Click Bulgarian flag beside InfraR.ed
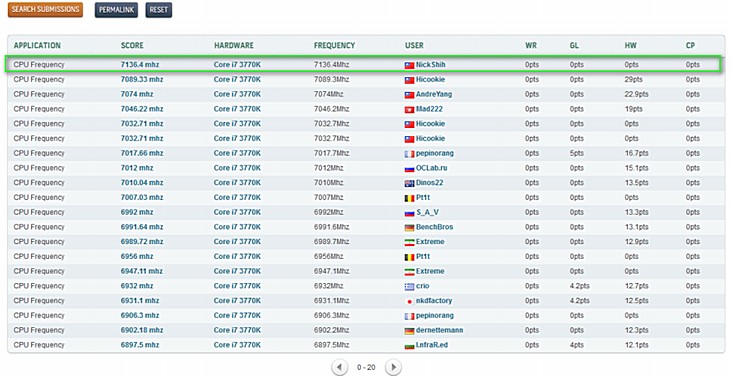 point(409,346)
